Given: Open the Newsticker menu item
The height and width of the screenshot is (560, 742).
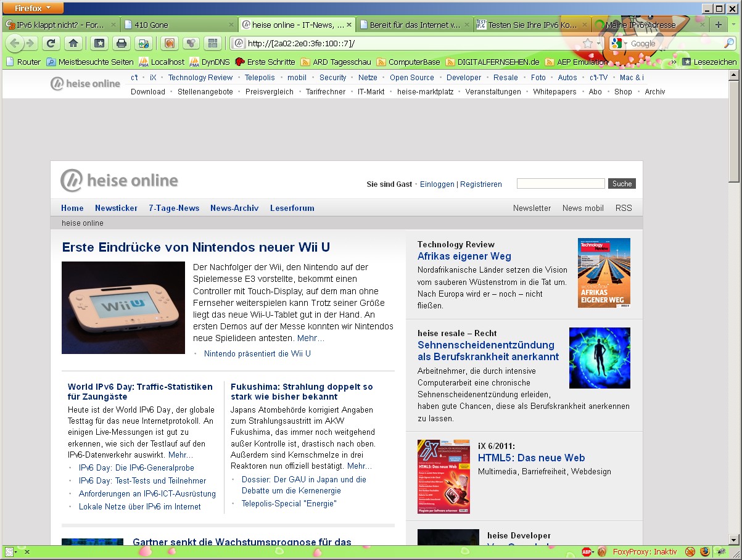Looking at the screenshot, I should [x=116, y=208].
